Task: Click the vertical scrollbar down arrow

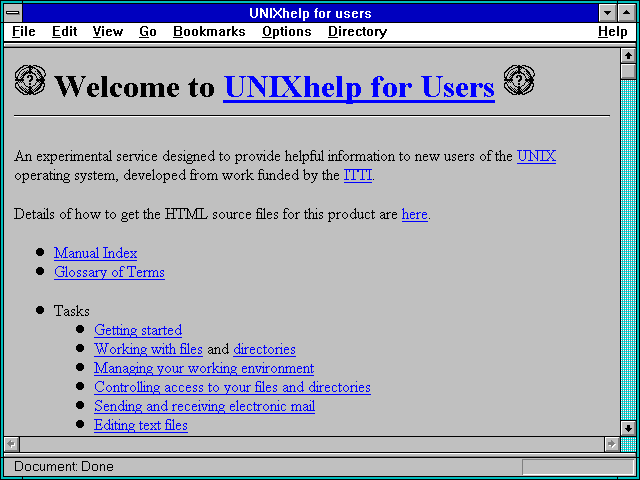Action: pyautogui.click(x=628, y=428)
